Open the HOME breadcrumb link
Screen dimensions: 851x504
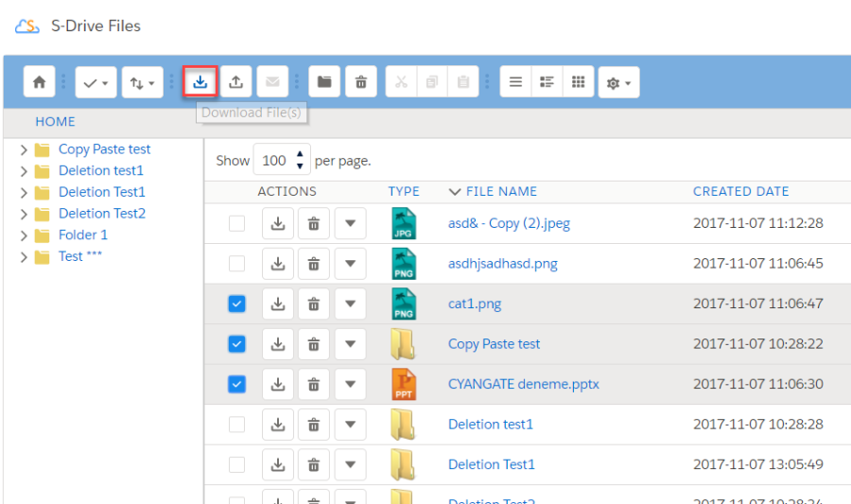[x=55, y=122]
